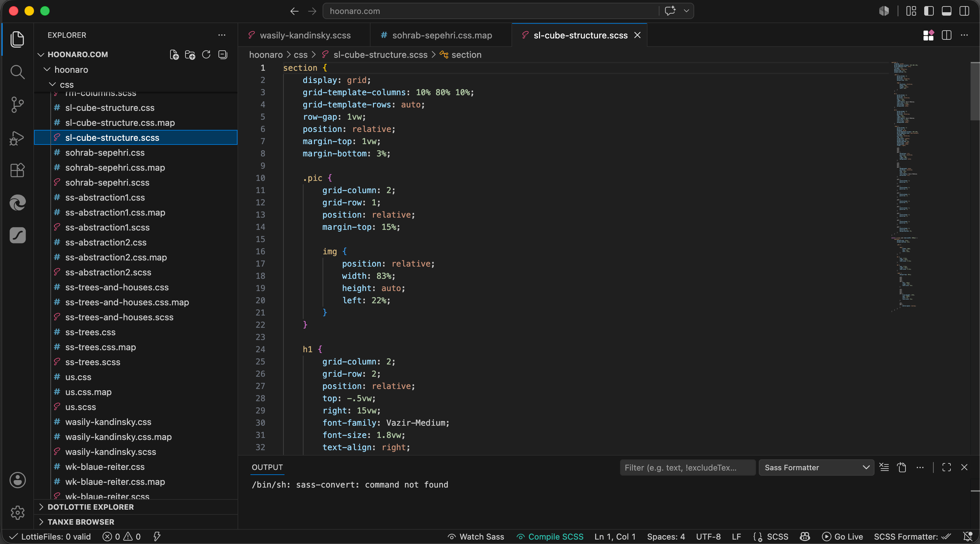The image size is (980, 544).
Task: Go forward with the navigation arrow
Action: tap(312, 11)
